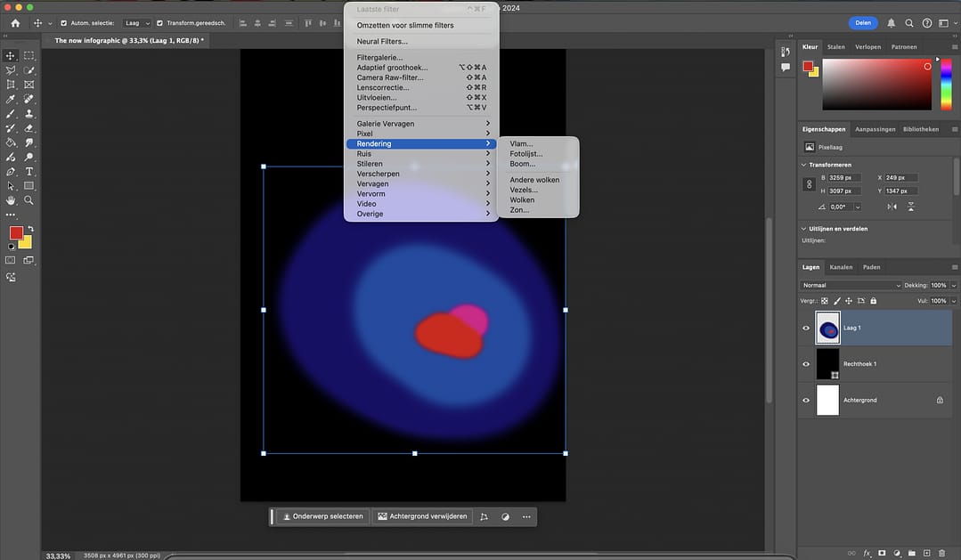961x560 pixels.
Task: Click the trash icon to delete layer
Action: pos(941,553)
